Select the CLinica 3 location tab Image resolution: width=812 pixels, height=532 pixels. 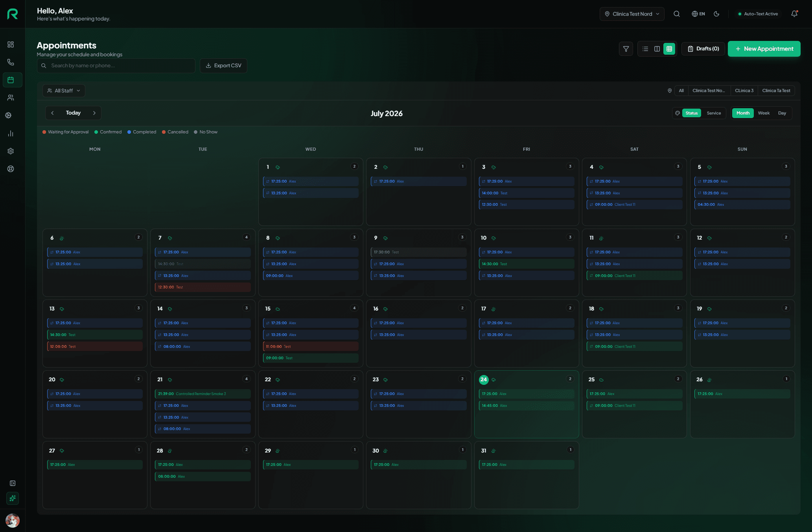(x=744, y=91)
